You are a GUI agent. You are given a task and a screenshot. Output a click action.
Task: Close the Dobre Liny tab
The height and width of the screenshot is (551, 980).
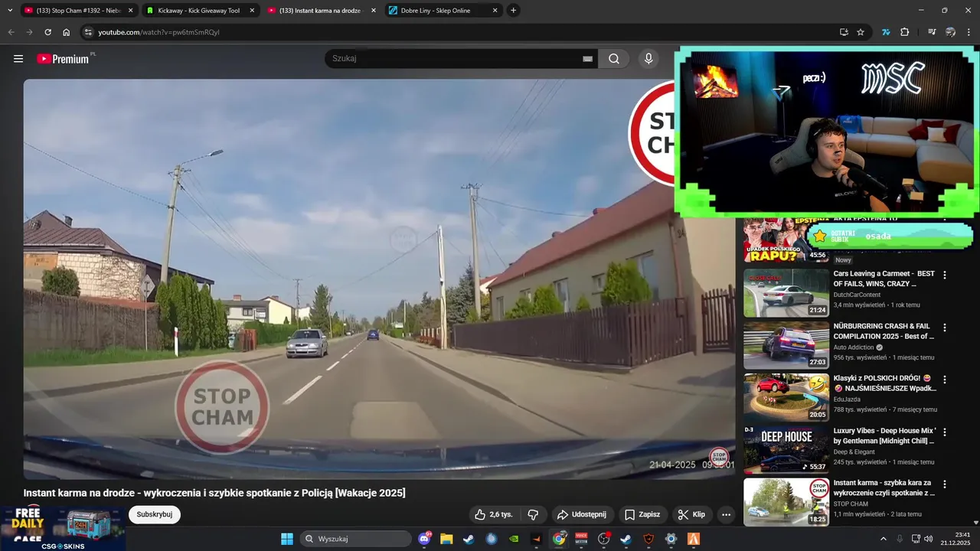point(495,11)
